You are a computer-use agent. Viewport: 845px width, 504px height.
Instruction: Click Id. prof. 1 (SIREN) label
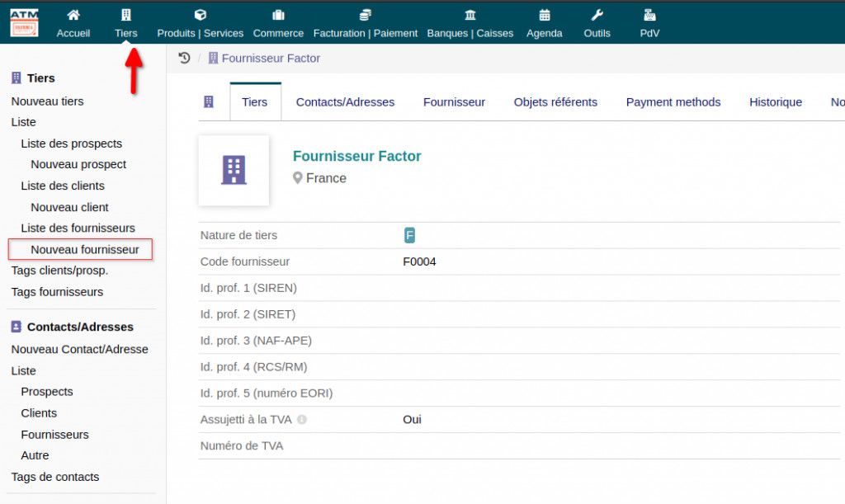click(x=248, y=288)
